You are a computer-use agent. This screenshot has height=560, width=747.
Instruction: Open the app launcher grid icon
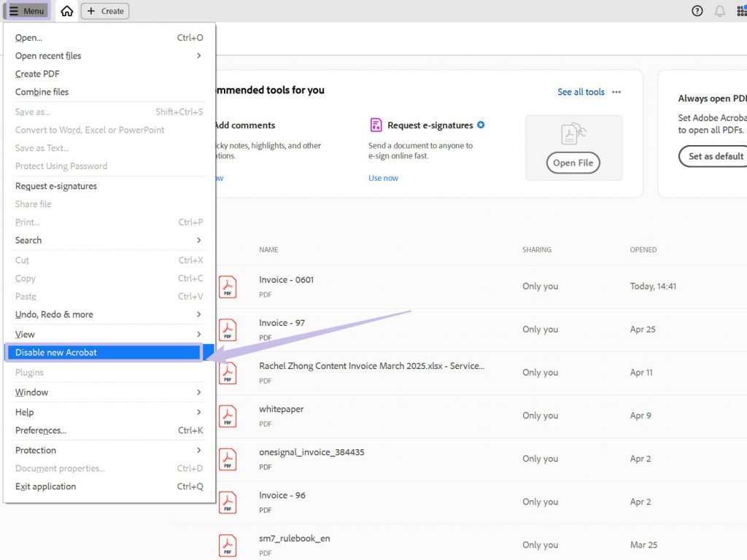(743, 11)
